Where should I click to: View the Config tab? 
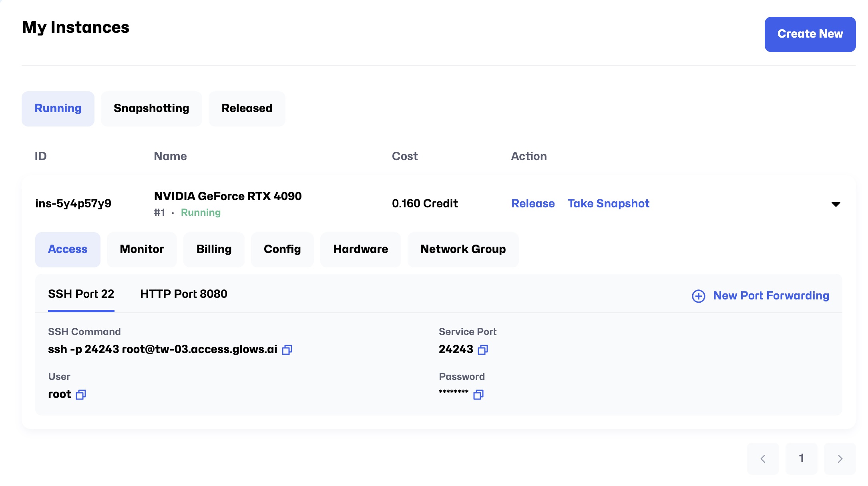(x=282, y=249)
